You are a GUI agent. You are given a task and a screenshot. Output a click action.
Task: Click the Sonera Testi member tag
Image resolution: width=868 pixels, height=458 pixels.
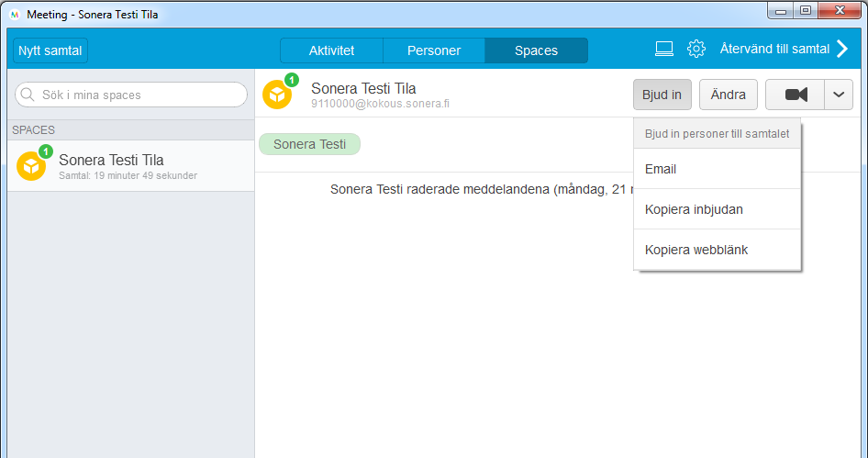pos(309,144)
